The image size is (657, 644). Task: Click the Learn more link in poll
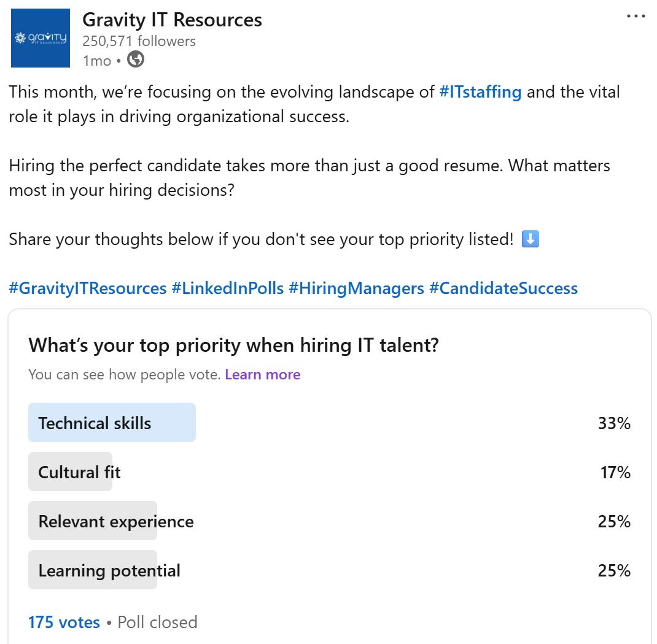(x=263, y=374)
